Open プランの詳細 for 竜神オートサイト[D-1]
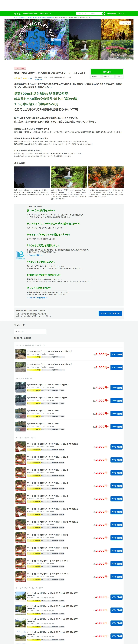The height and width of the screenshot is (644, 138). coord(117,388)
